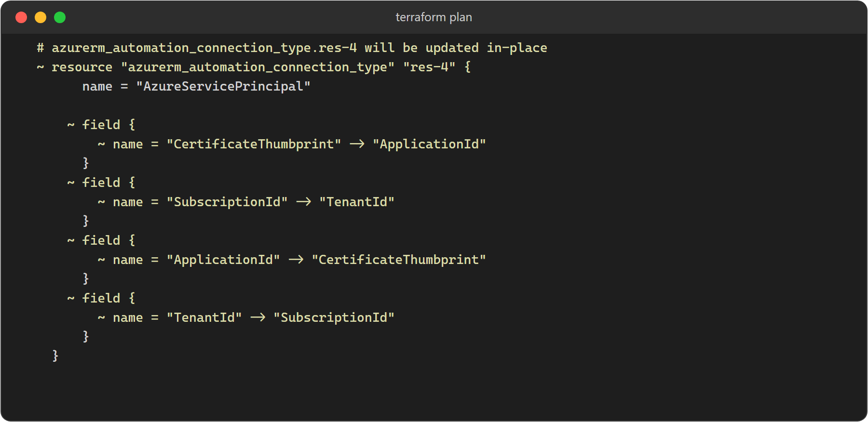Click the new value "ApplicationId" replacing CertificateThumbprint

pyautogui.click(x=429, y=144)
